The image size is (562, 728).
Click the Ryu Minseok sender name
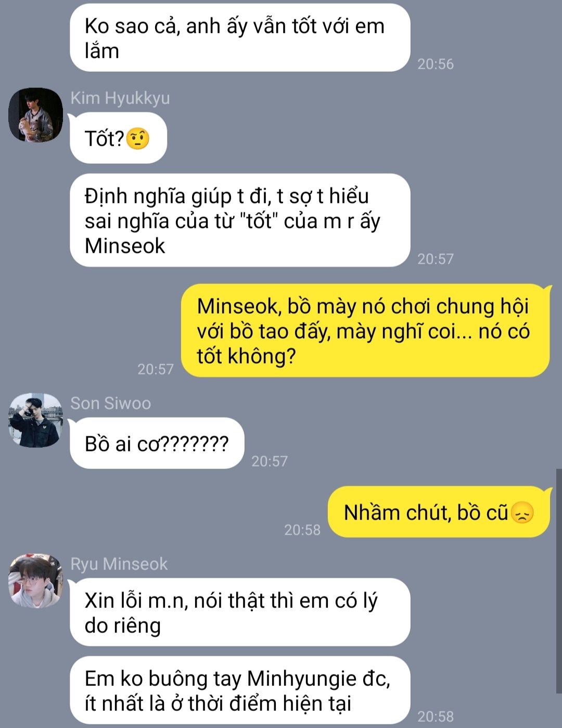coord(119,564)
